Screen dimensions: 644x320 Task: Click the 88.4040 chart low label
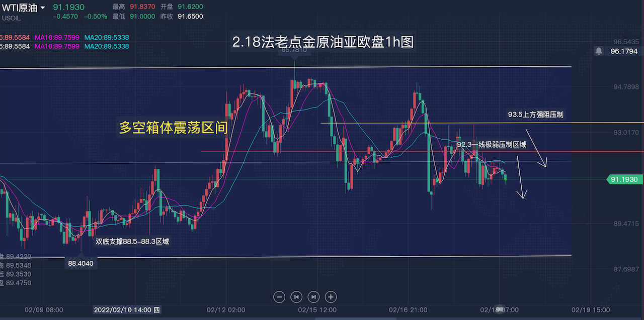coord(80,263)
